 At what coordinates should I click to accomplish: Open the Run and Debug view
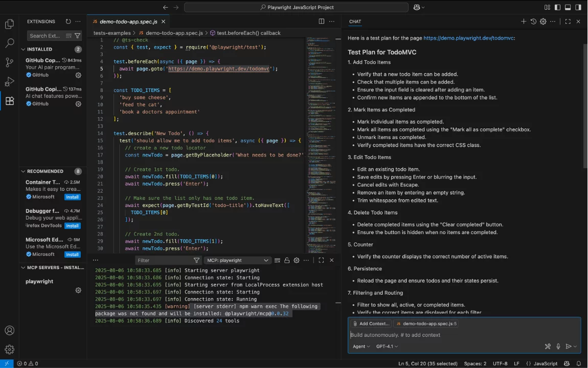point(9,82)
